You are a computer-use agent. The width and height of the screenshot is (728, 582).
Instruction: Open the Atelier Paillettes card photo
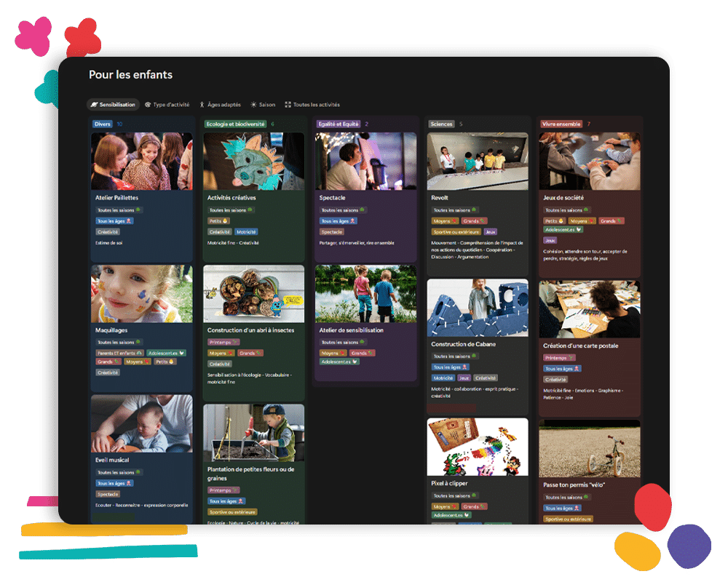(x=141, y=161)
